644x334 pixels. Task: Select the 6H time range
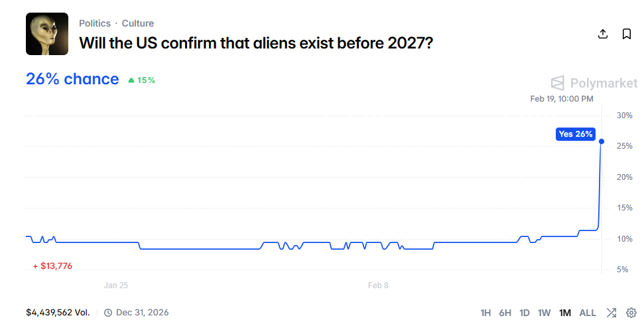coord(505,313)
